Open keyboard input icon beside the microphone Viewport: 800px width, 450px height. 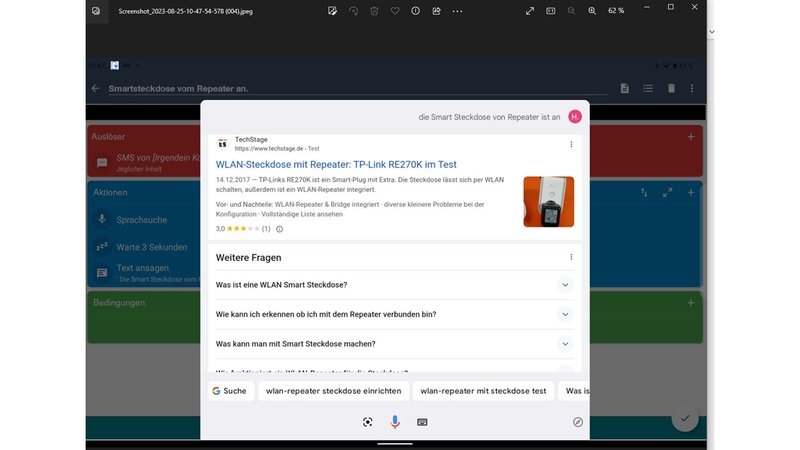(x=422, y=422)
